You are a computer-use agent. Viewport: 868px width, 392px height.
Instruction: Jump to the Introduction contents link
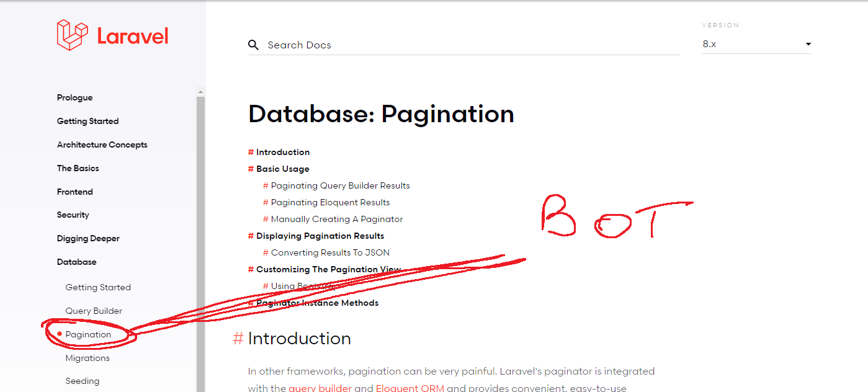283,152
